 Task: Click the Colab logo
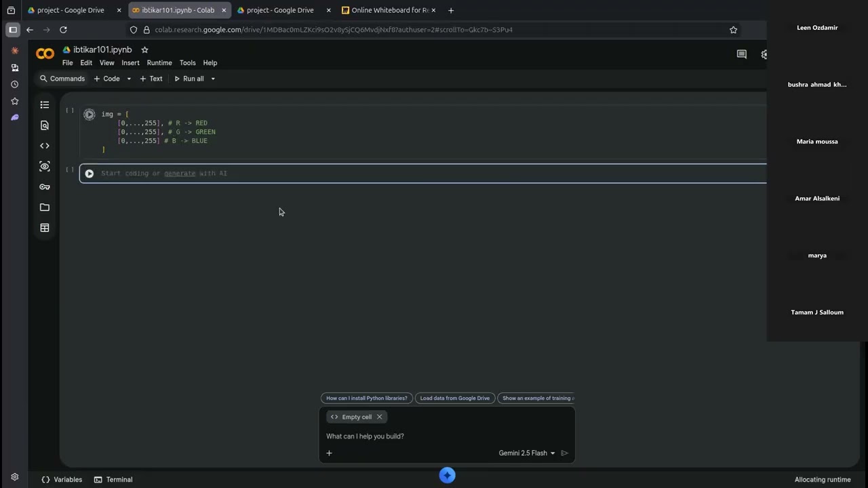point(45,54)
